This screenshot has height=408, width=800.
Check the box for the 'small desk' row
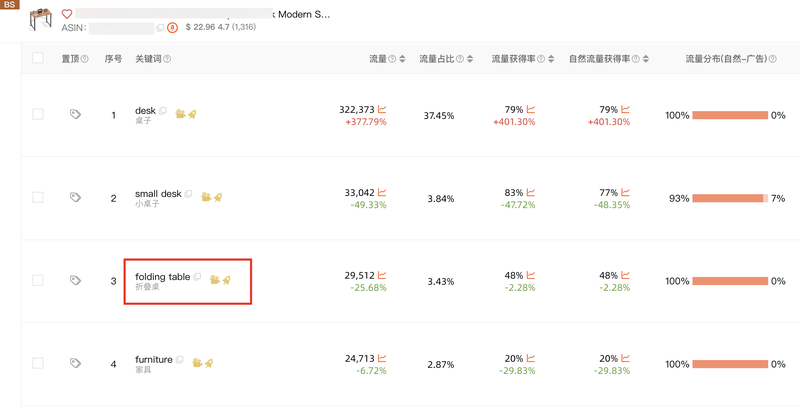pyautogui.click(x=38, y=198)
